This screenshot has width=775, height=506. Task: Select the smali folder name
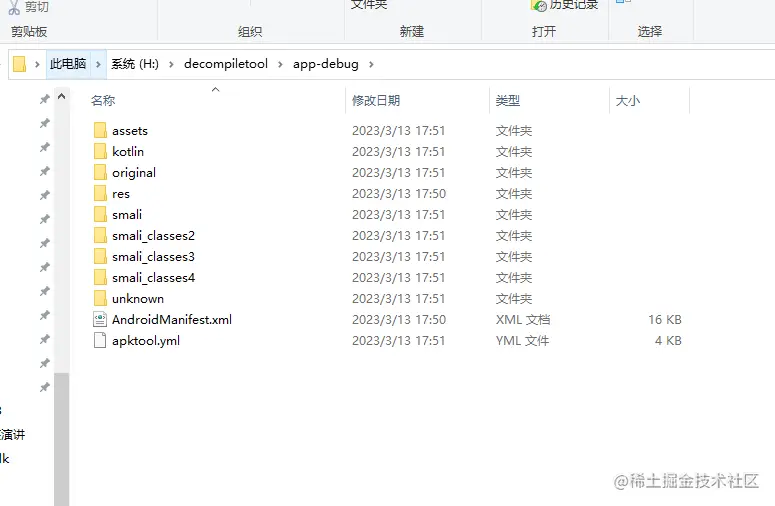pos(127,215)
